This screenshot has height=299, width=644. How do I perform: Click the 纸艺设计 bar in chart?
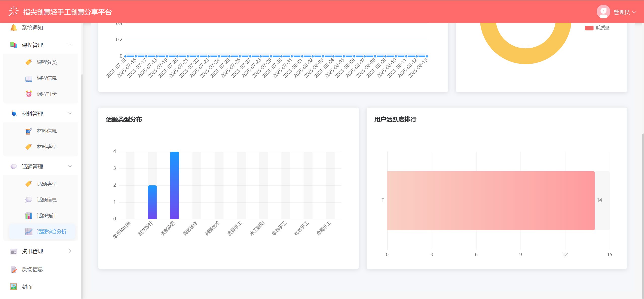coord(152,202)
